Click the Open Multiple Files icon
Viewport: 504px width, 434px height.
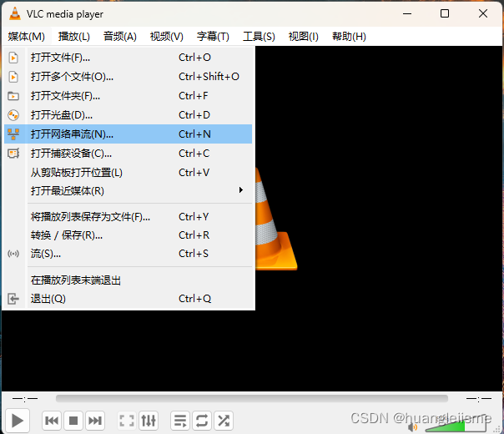coord(13,77)
